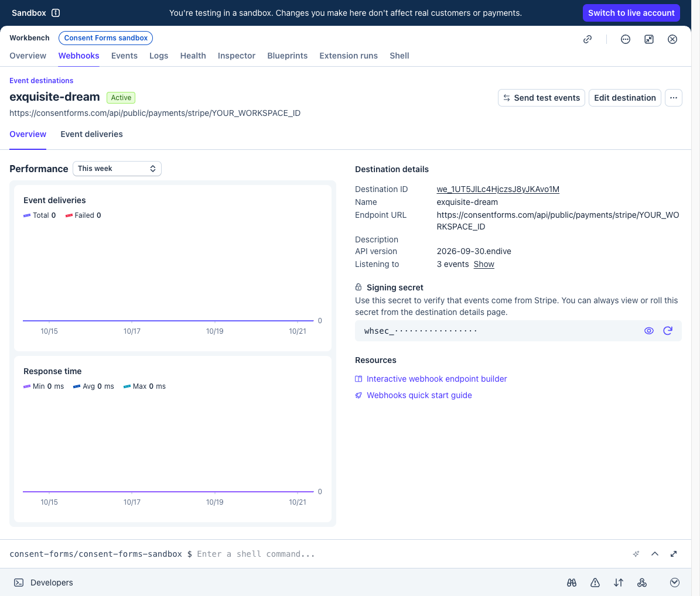The height and width of the screenshot is (596, 700).
Task: Select the Webhooks tab
Action: pos(78,56)
